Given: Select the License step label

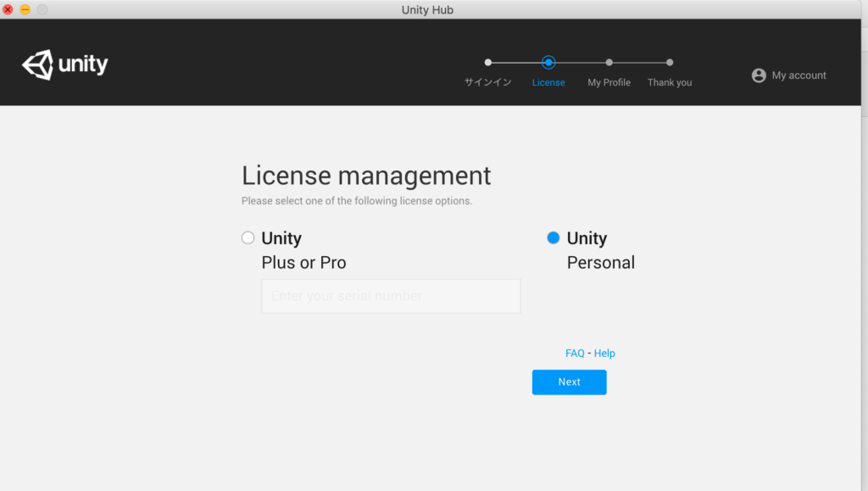Looking at the screenshot, I should tap(548, 82).
